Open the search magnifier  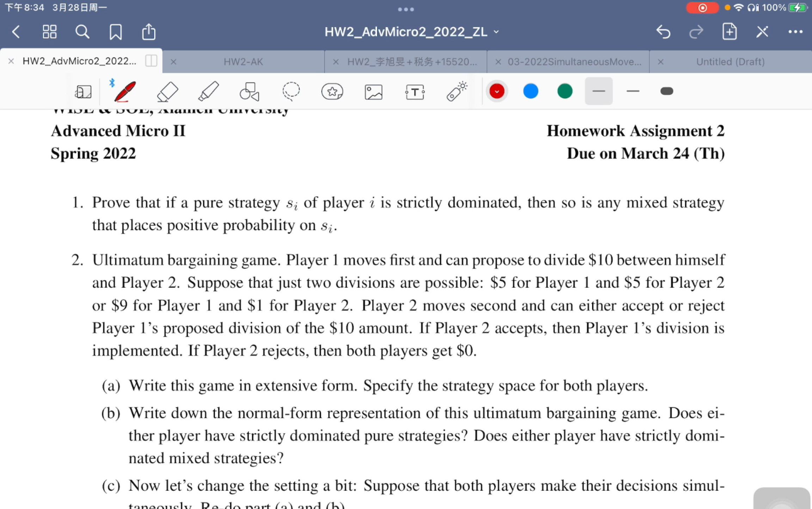pos(82,32)
